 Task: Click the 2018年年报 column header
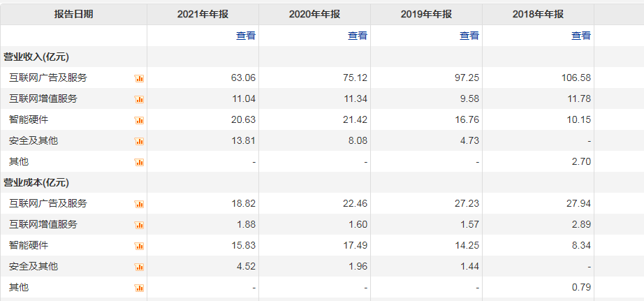(538, 14)
